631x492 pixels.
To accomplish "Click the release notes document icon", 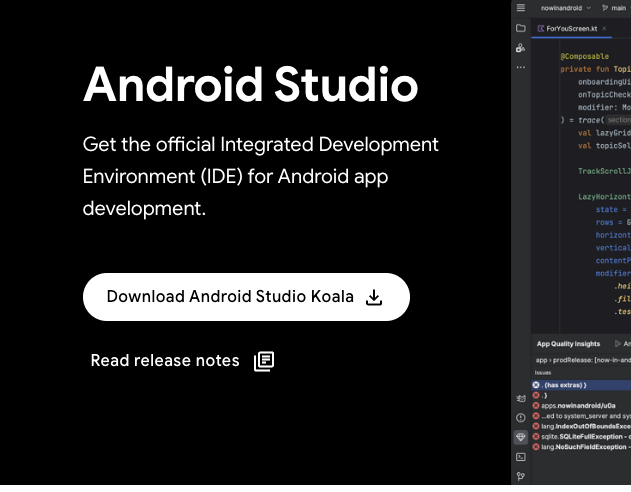I will coord(264,361).
